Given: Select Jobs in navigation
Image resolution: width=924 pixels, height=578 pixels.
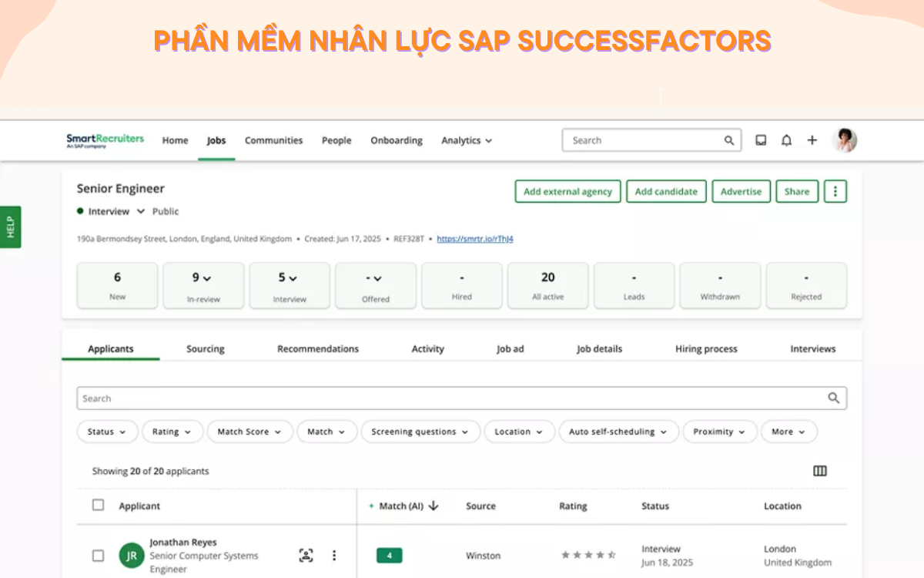Looking at the screenshot, I should [216, 140].
